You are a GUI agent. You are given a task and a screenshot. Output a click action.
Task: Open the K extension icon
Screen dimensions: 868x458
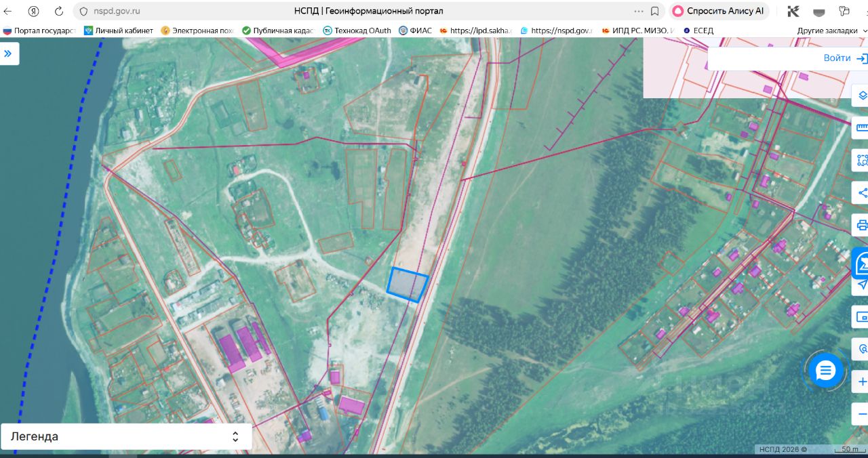click(x=793, y=12)
